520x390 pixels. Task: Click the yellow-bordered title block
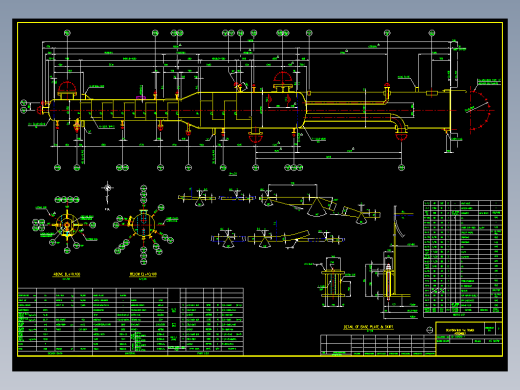pyautogui.click(x=469, y=338)
